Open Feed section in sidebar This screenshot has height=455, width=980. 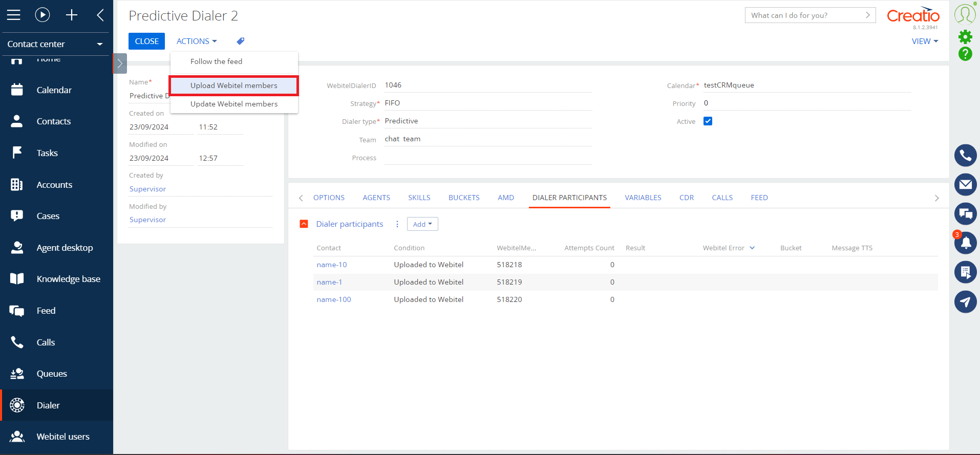56,311
